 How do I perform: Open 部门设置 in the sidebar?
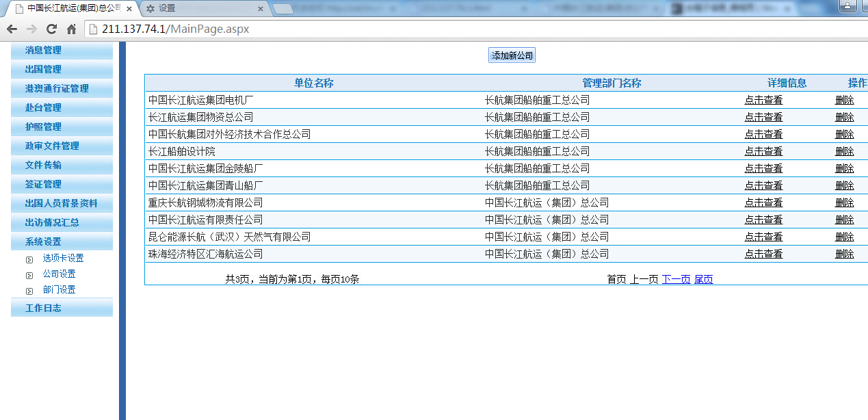coord(59,290)
